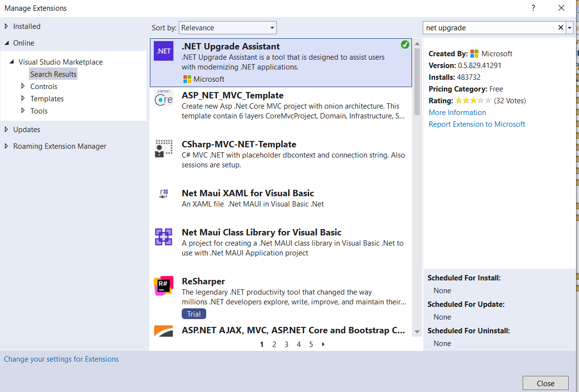
Task: Click the Microsoft logo under .NET Upgrade Assistant
Action: 187,79
